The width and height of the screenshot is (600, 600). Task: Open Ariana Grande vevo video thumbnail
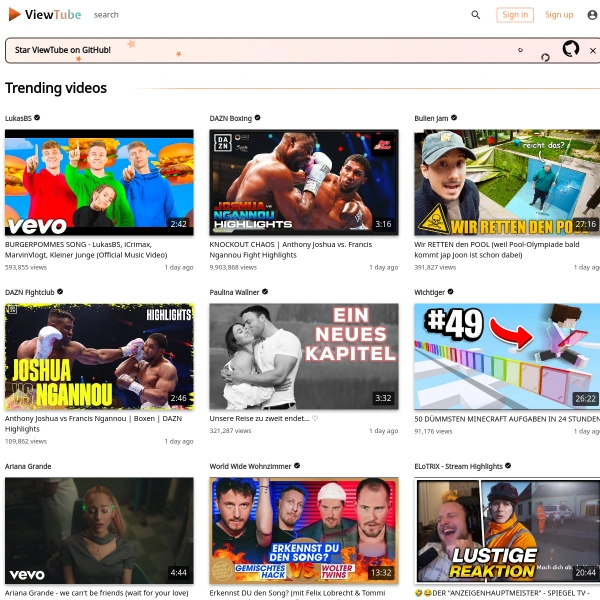99,531
